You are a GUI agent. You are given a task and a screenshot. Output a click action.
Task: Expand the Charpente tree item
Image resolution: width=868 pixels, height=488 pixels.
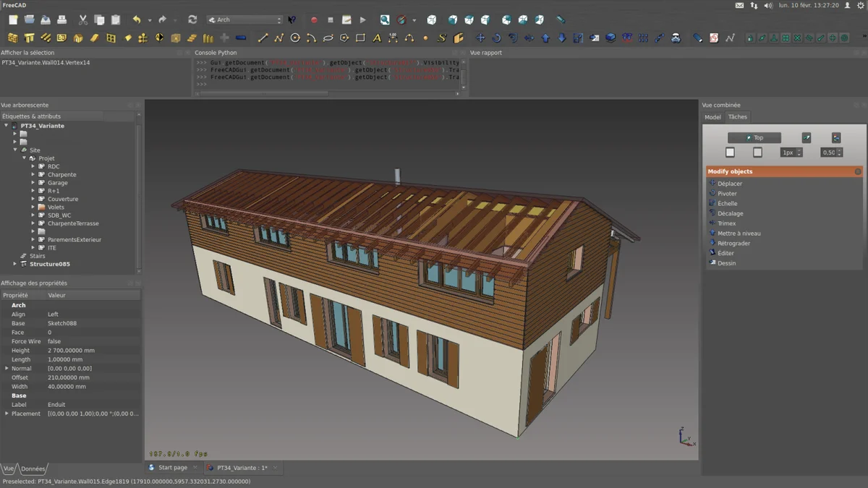(33, 174)
